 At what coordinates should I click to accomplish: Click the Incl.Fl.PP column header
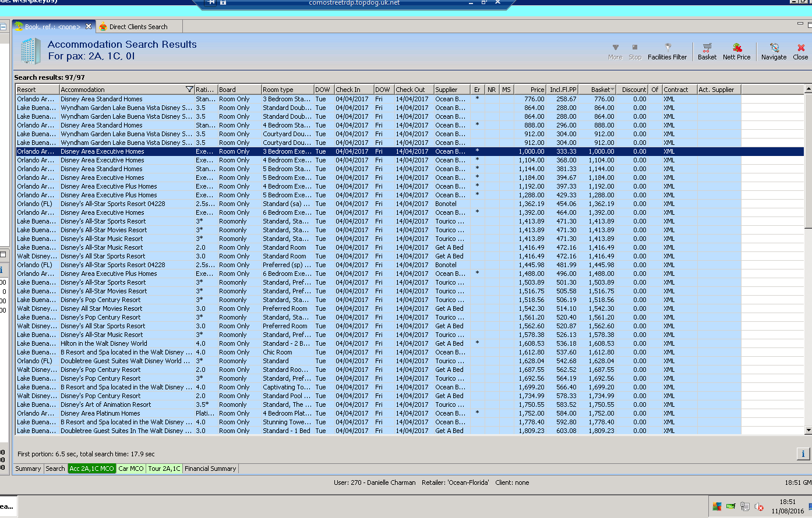(562, 90)
